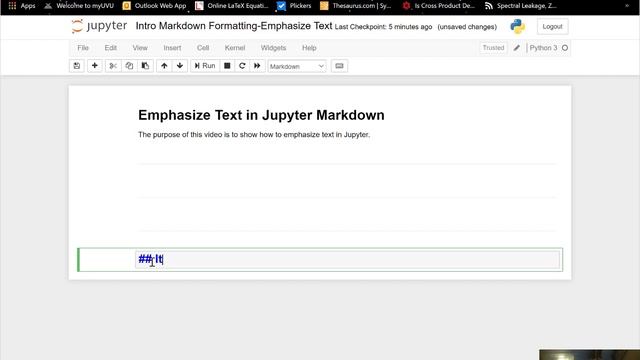
Task: Open Thesaurus.com bookmark
Action: (x=356, y=6)
